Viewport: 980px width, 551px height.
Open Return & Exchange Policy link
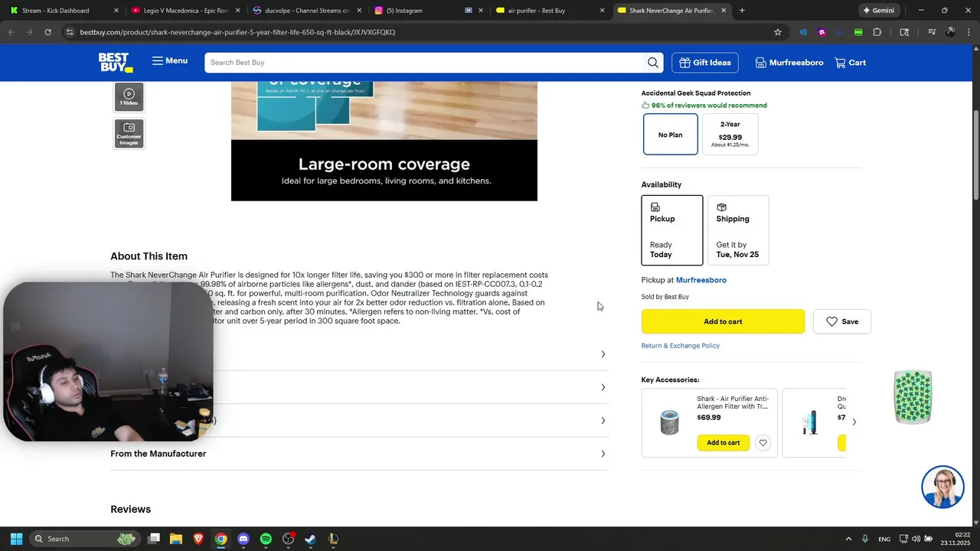680,346
